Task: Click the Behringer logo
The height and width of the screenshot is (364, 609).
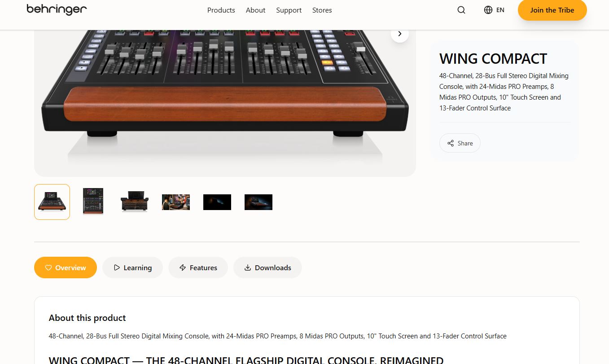Action: coord(57,9)
